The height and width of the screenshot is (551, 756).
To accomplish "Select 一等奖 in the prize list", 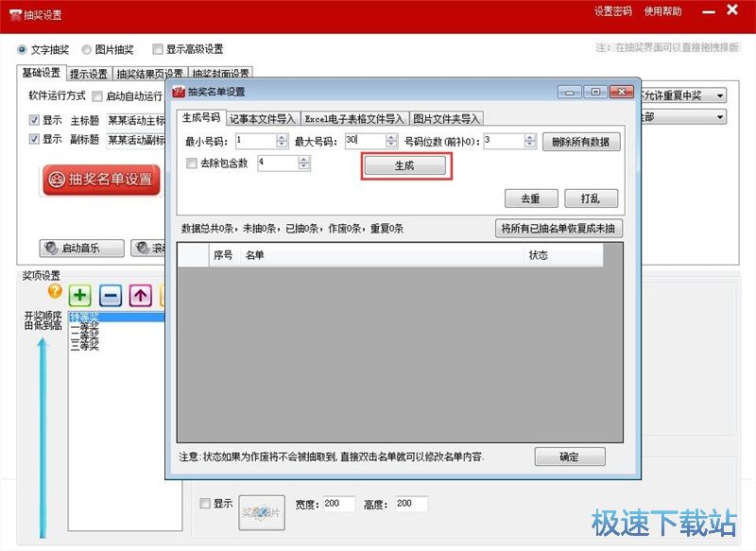I will pyautogui.click(x=85, y=327).
